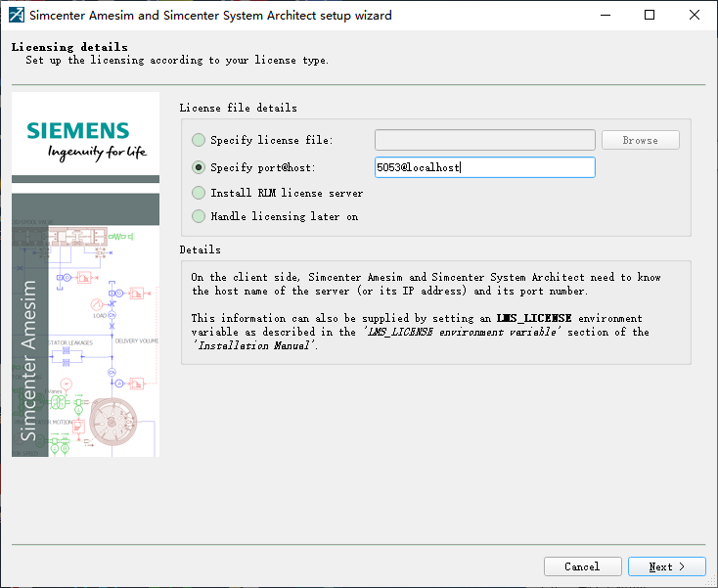Click the 'Details' section label
The width and height of the screenshot is (718, 588).
(201, 249)
